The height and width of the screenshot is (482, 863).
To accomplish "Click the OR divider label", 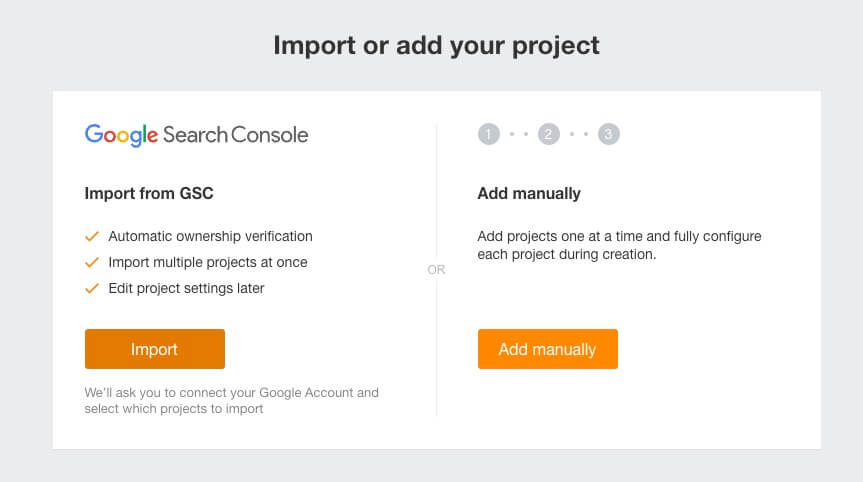I will pos(436,270).
